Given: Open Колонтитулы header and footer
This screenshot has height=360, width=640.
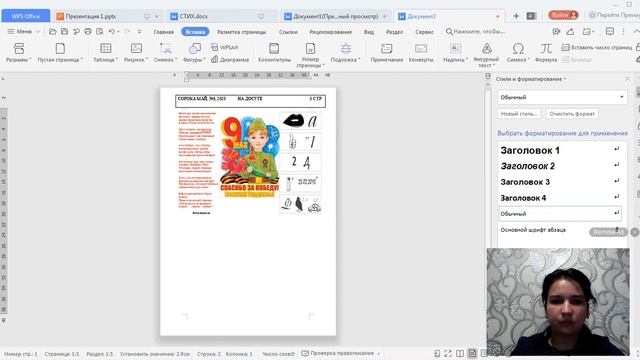Looking at the screenshot, I should coord(274,52).
